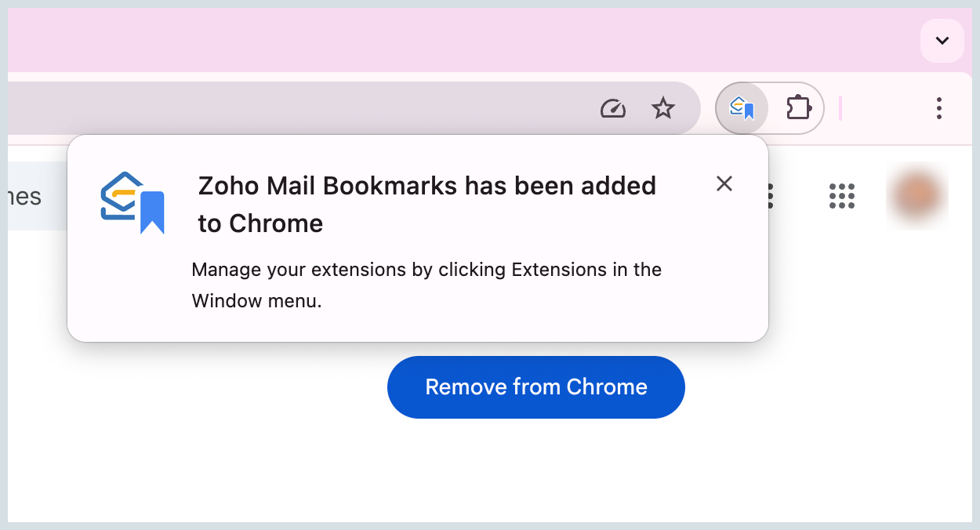Click the vertical three-dot options icon beside apps grid

pyautogui.click(x=769, y=196)
